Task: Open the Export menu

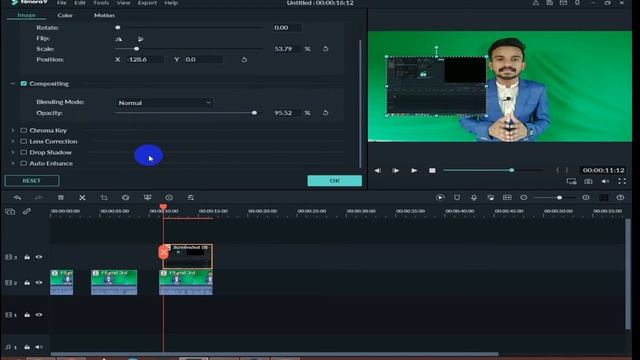Action: (x=147, y=3)
